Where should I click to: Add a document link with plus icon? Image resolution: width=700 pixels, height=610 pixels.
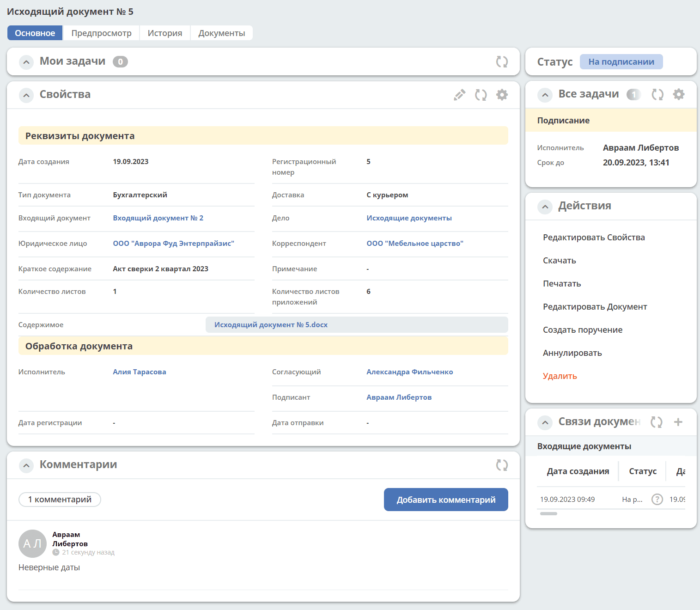coord(678,422)
